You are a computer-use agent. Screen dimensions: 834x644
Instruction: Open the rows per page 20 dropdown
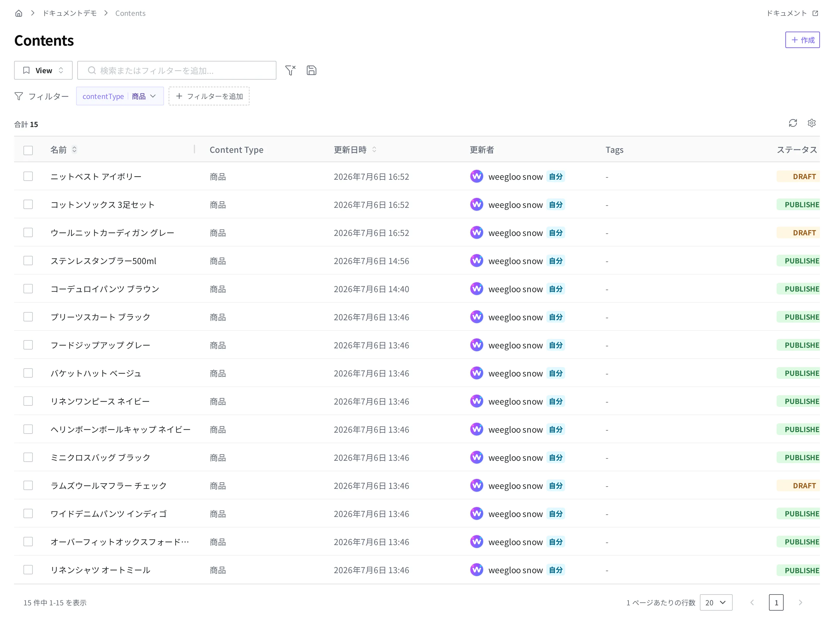[716, 602]
